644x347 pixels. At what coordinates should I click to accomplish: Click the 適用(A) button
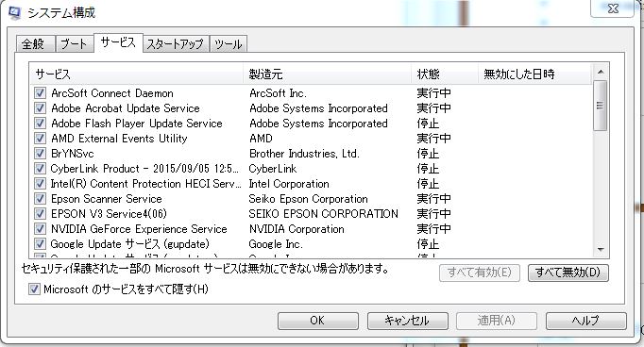click(x=497, y=321)
